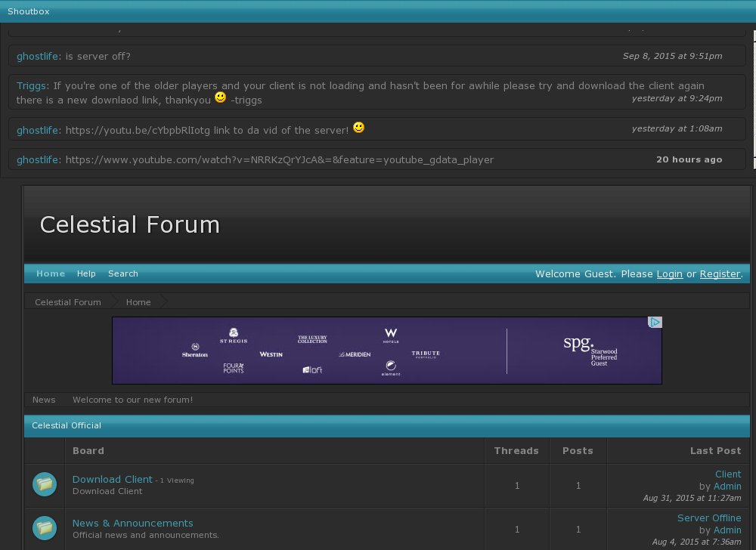
Task: Click smiley emoji in Triggs' shoutbox message
Action: click(x=220, y=98)
